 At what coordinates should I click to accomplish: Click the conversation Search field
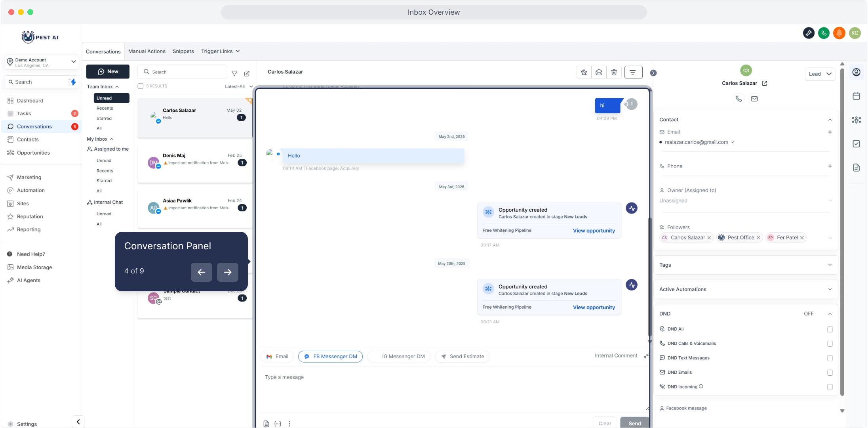(x=182, y=72)
